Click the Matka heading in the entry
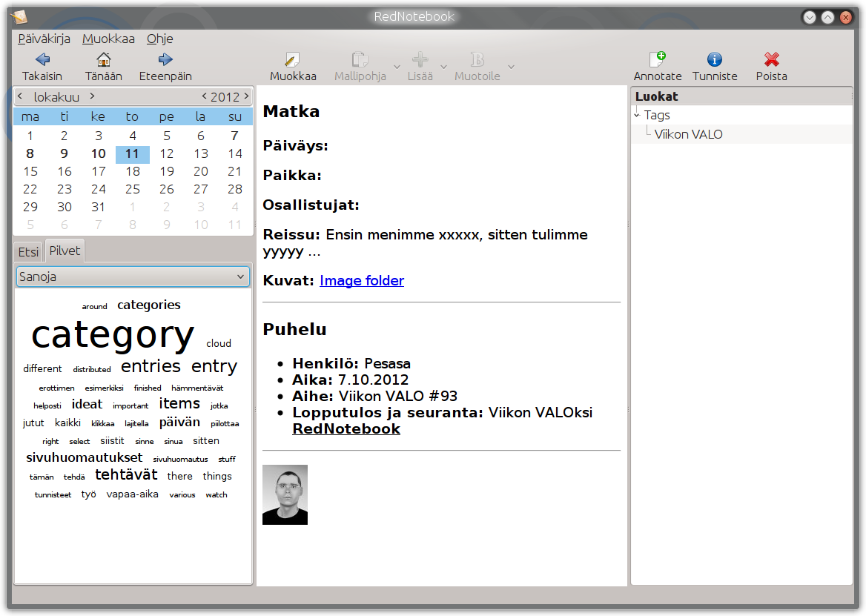Viewport: 866px width, 616px height. [x=291, y=111]
